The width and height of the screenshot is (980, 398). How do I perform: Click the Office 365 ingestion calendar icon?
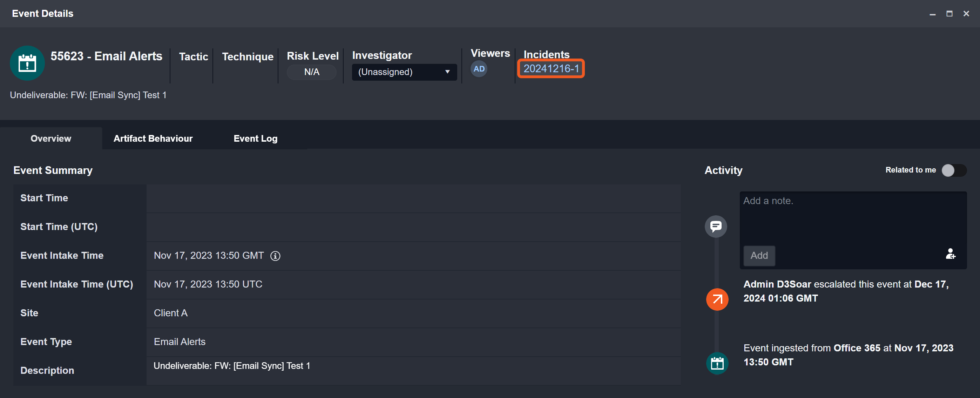(717, 363)
